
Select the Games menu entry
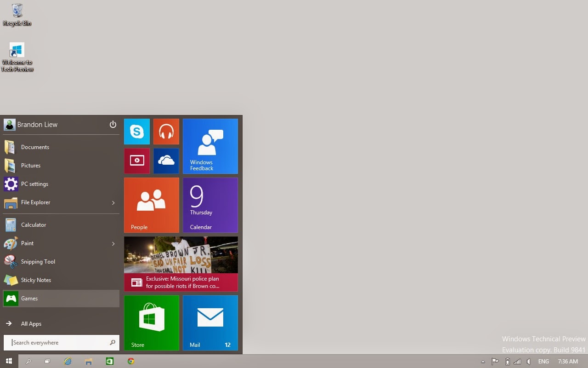tap(29, 298)
